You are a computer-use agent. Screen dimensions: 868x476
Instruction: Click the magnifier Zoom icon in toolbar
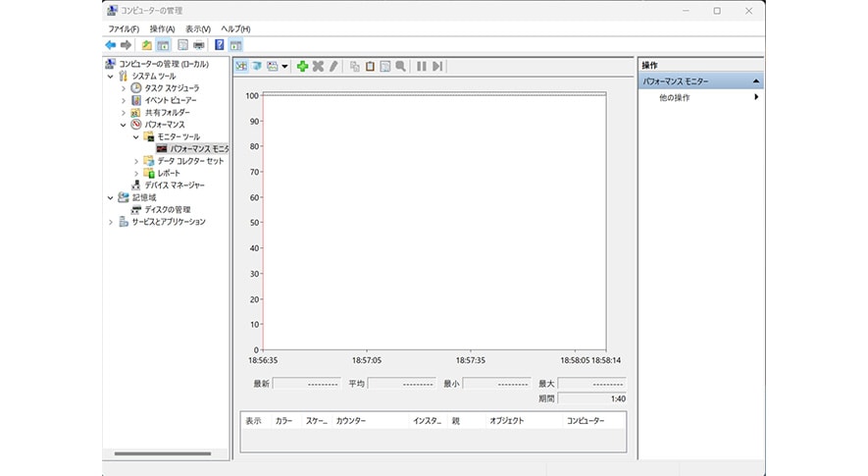[400, 67]
